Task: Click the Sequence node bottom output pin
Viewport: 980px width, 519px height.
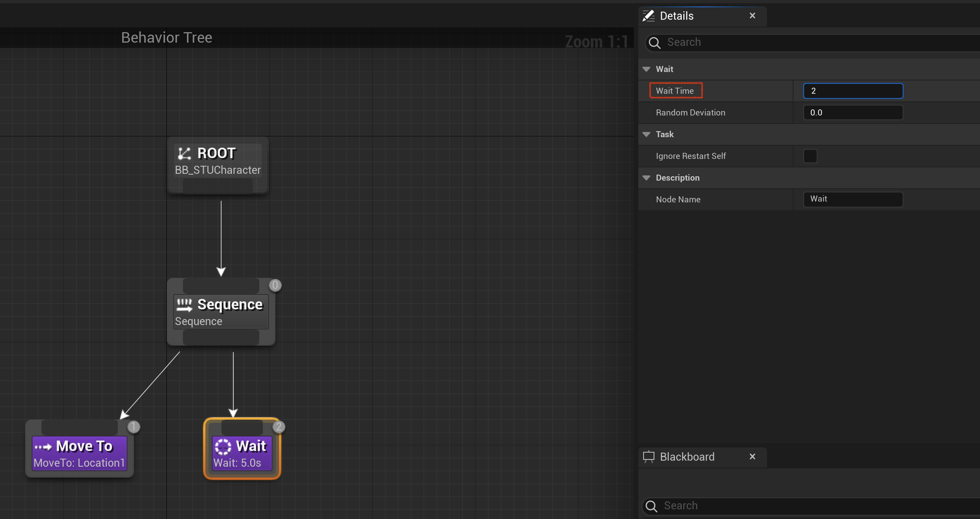Action: (221, 337)
